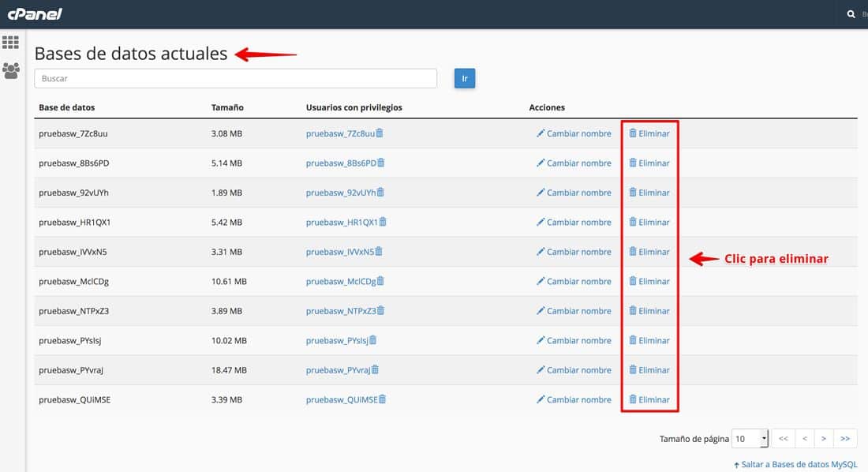Remove user pruebasw_NTPxZ3 via trash icon
Viewport: 868px width, 472px height.
coord(381,310)
